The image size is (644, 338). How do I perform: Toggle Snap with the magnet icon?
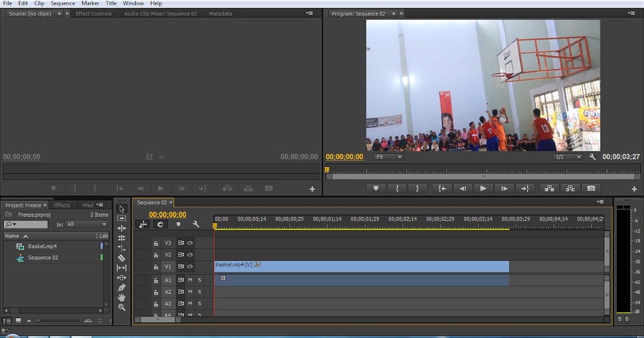[160, 224]
